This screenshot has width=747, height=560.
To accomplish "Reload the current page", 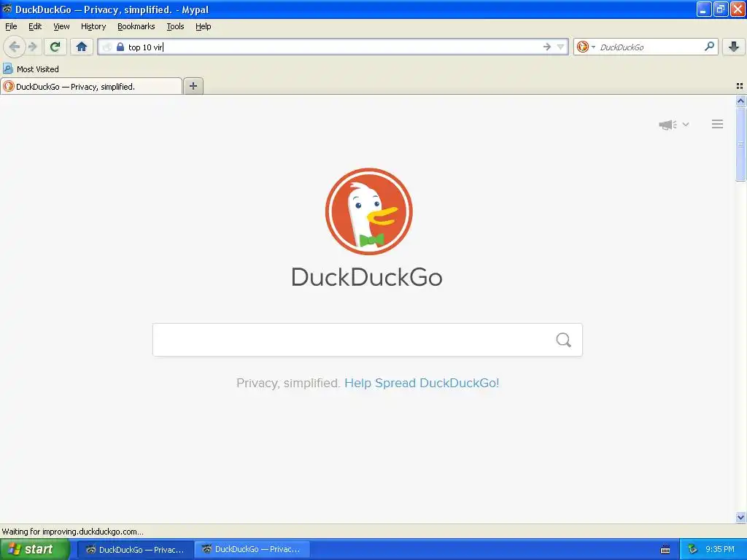I will [55, 47].
